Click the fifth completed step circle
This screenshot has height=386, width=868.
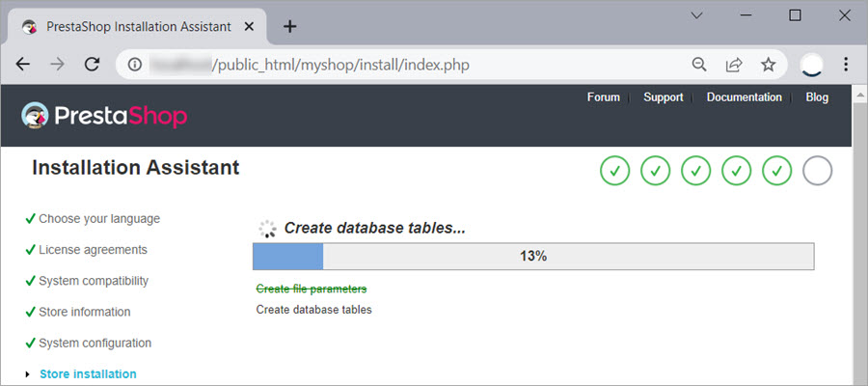pos(776,171)
